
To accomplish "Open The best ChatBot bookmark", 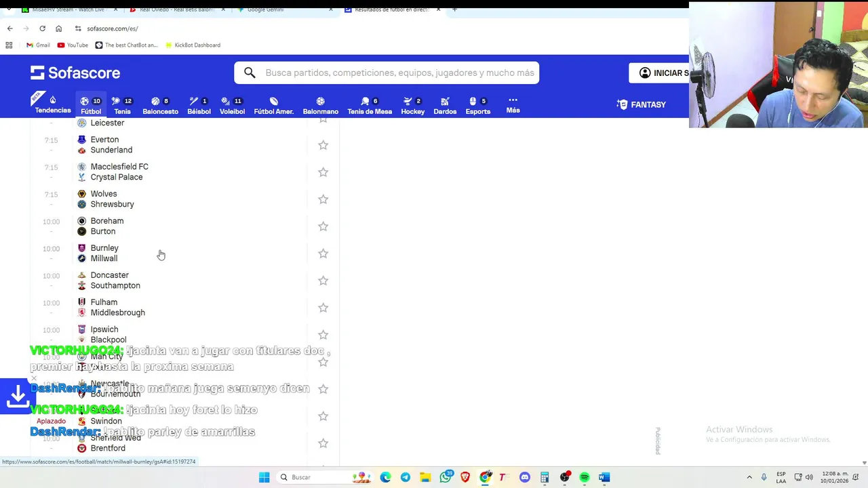I will pos(126,45).
